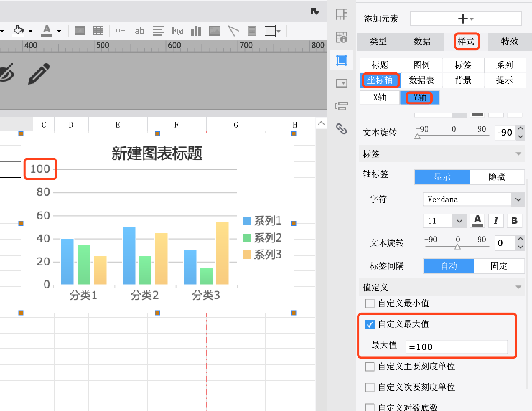The image size is (532, 411).
Task: Click the fill color paint bucket icon
Action: (x=18, y=30)
